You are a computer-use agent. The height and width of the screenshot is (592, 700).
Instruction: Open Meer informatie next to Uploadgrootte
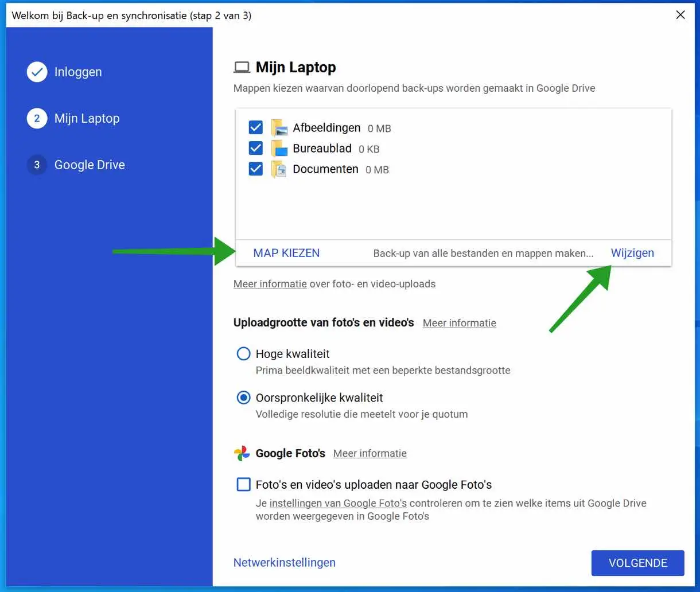click(x=460, y=323)
